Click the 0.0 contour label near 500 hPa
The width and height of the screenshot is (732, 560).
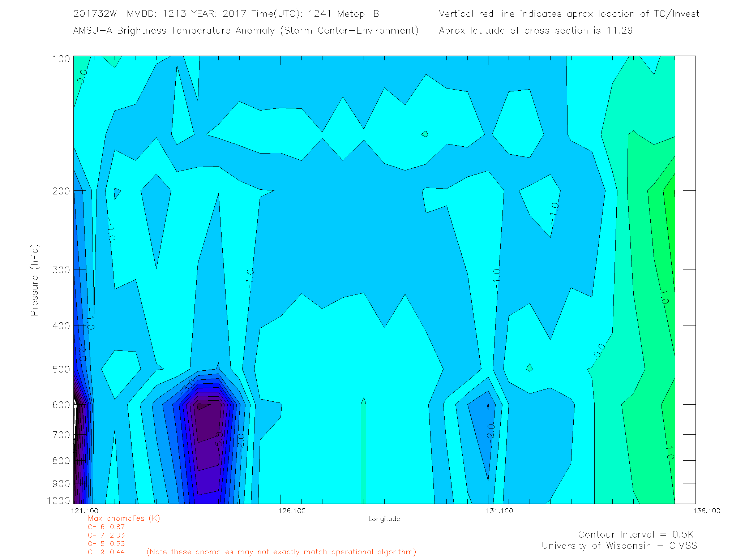[x=599, y=350]
